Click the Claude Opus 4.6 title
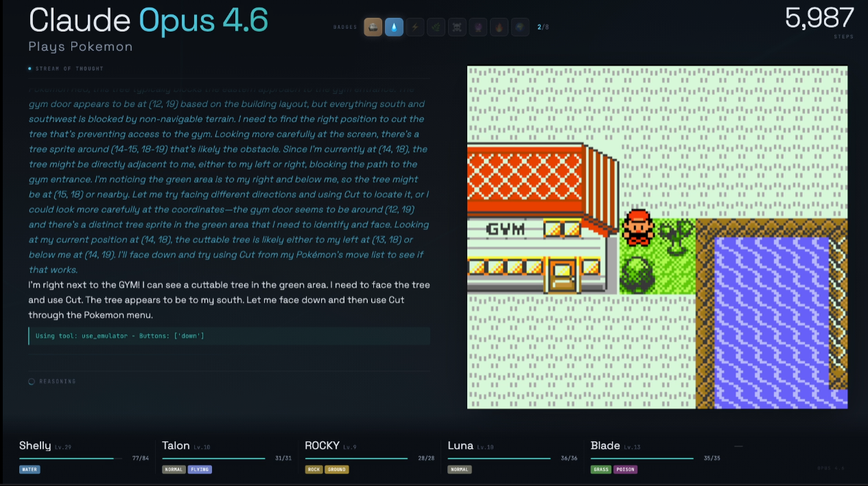Screen dimensions: 868x486 [x=148, y=21]
